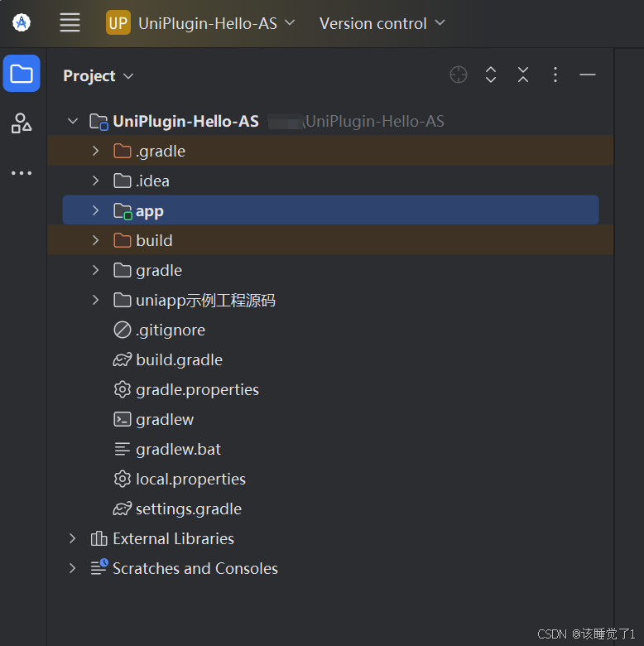Click the External Libraries library icon

click(x=99, y=538)
